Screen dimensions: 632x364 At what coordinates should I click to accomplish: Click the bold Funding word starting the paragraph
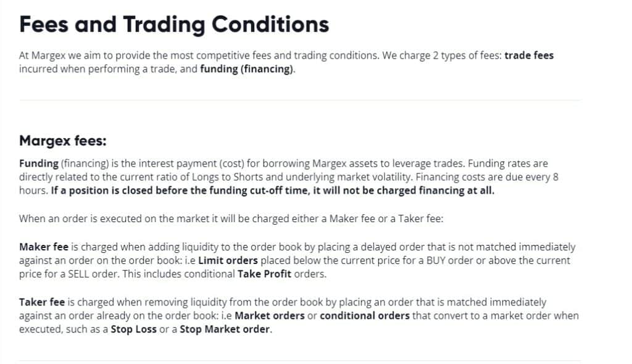click(x=39, y=163)
